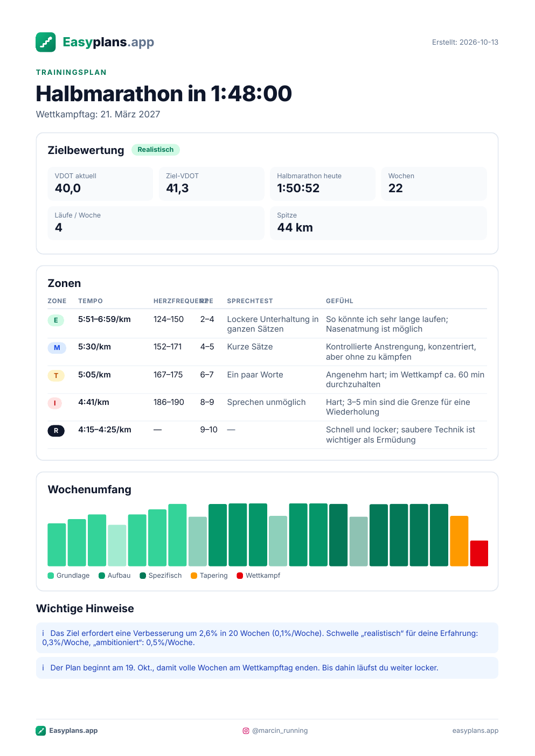Click the ZONE column header
The height and width of the screenshot is (756, 535).
(x=57, y=301)
